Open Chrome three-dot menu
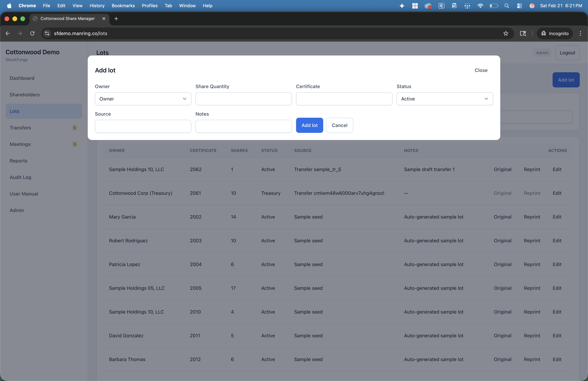This screenshot has height=381, width=588. (580, 33)
